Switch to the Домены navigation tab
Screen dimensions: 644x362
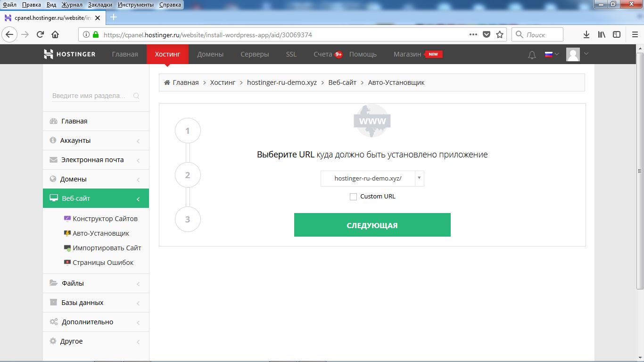tap(210, 54)
